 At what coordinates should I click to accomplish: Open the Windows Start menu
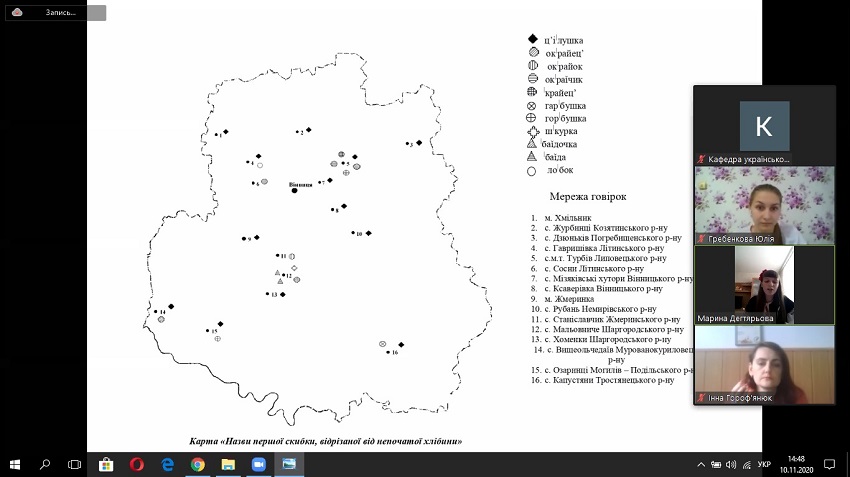tap(15, 465)
